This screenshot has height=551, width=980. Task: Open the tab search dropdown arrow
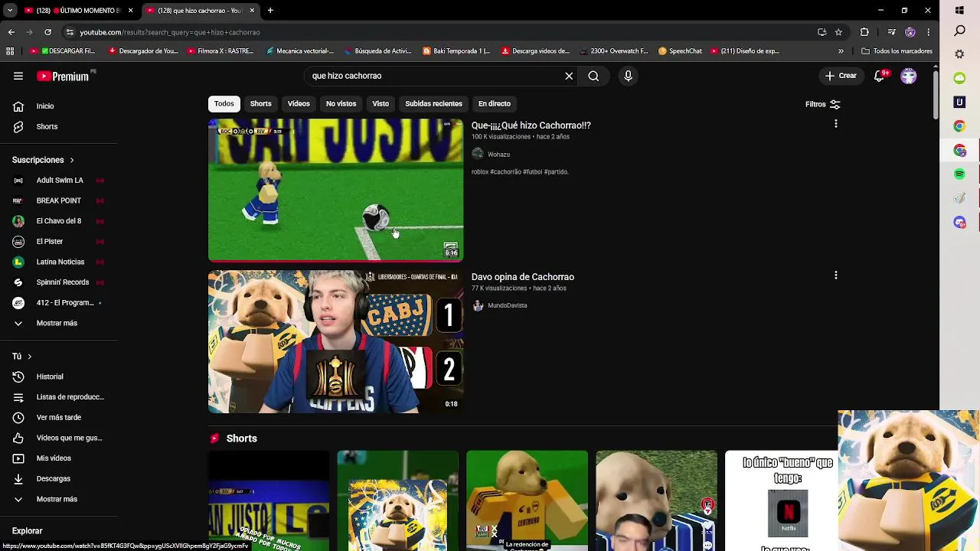click(x=10, y=11)
